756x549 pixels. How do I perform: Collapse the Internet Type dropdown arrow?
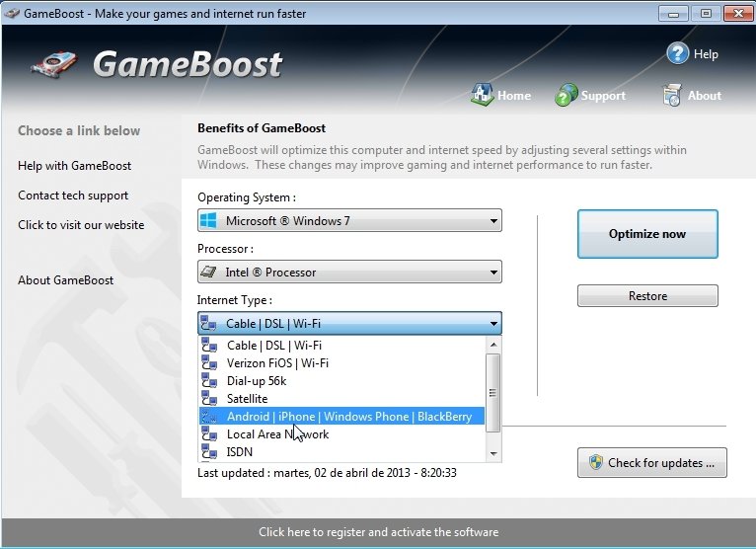coord(493,323)
